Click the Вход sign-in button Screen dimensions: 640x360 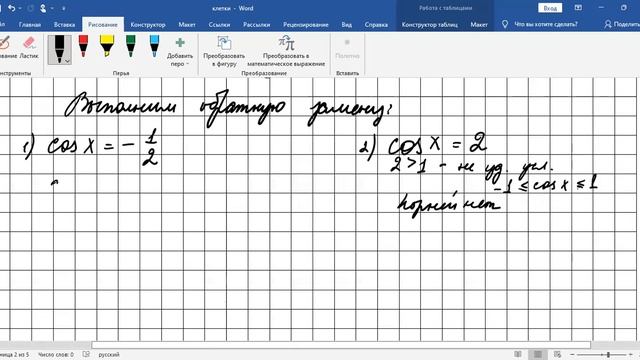(550, 8)
